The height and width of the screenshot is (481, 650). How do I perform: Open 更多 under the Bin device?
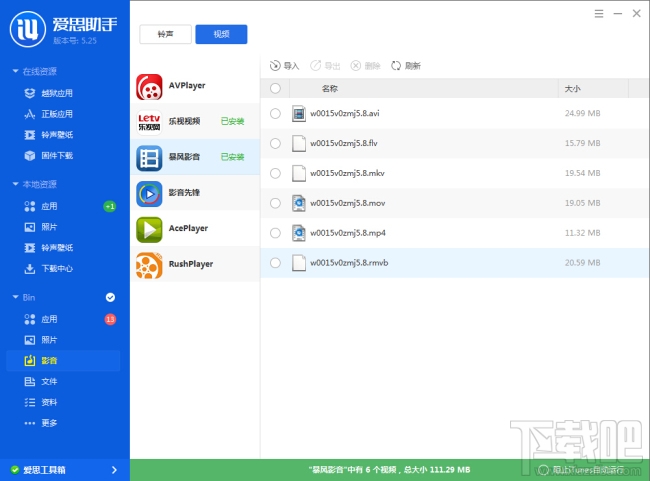click(41, 423)
